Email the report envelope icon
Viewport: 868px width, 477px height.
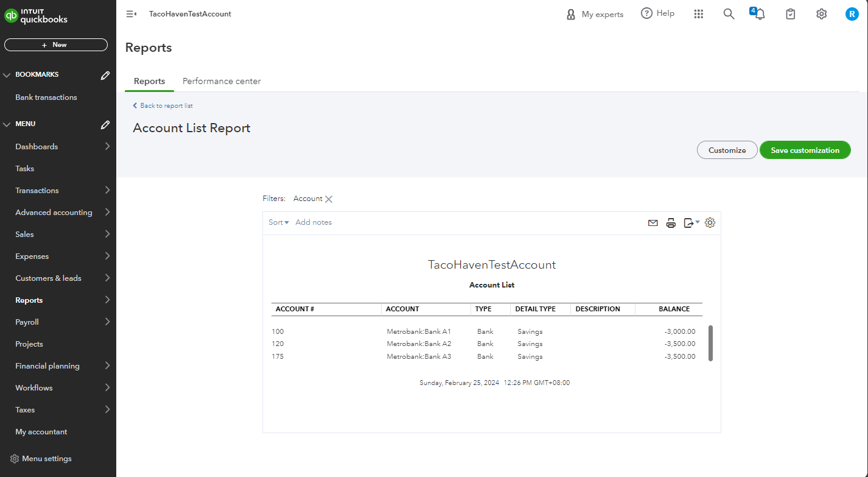click(653, 223)
